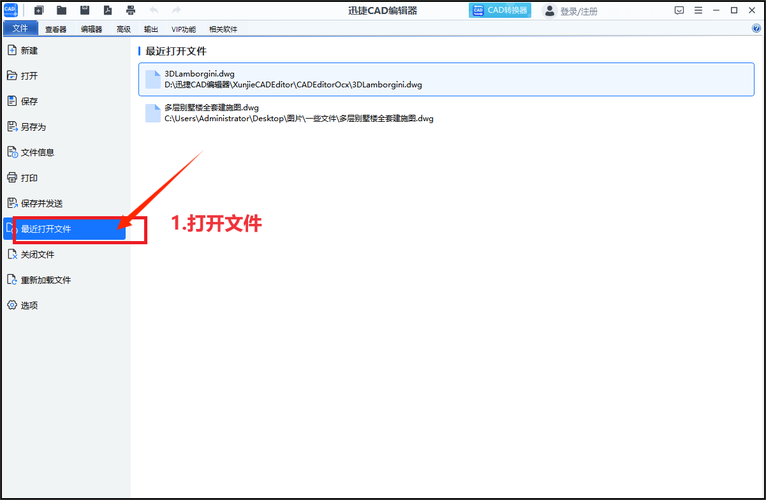
Task: Switch to the 文件 tab
Action: pyautogui.click(x=20, y=28)
